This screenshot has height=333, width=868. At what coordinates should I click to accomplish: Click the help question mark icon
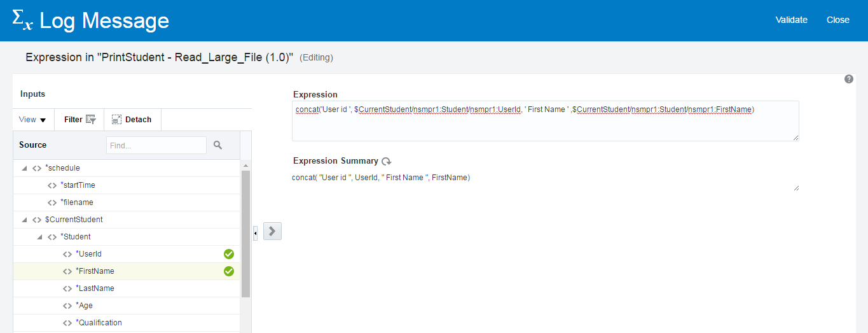pos(848,79)
